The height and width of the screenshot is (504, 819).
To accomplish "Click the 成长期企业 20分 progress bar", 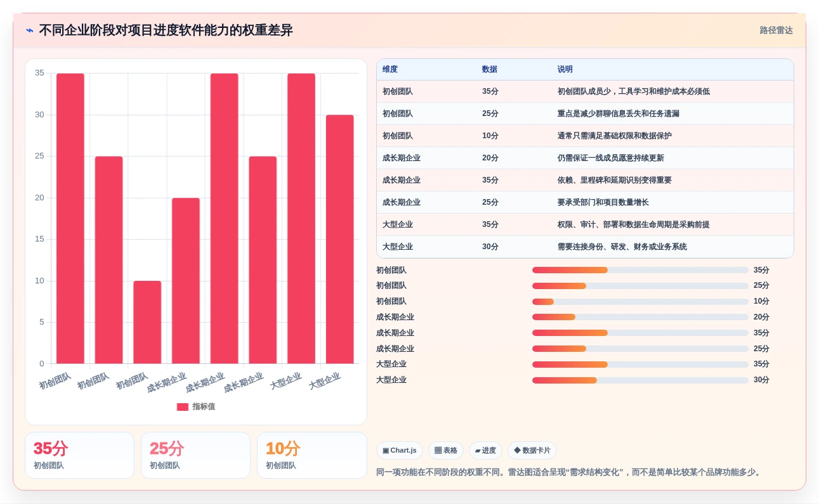I will 640,317.
